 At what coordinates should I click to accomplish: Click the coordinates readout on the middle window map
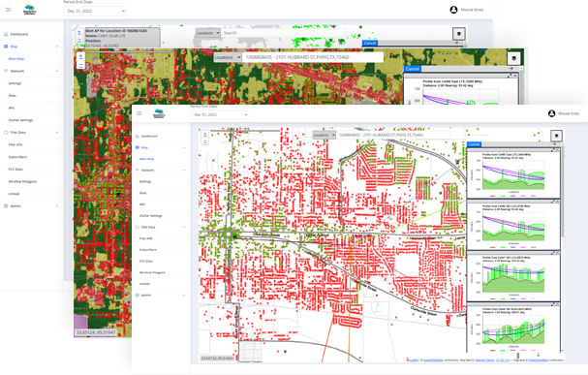[x=96, y=332]
